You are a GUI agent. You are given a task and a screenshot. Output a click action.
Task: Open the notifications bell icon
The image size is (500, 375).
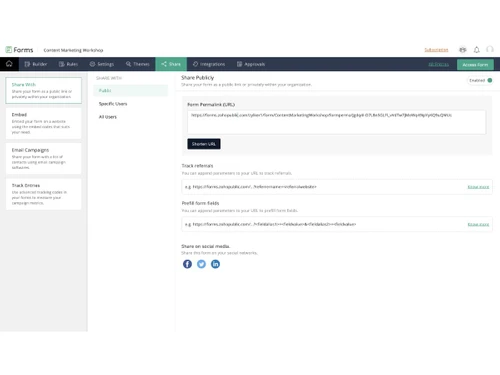click(477, 50)
